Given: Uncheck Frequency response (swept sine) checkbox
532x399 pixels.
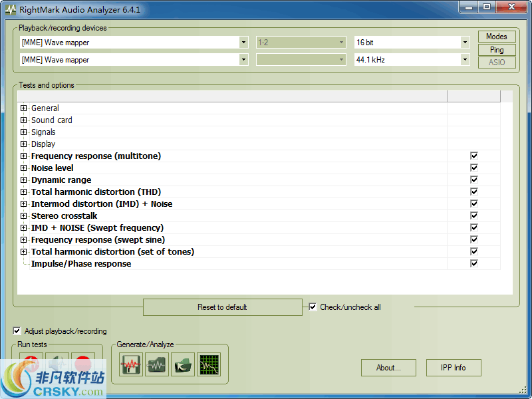Looking at the screenshot, I should (474, 239).
